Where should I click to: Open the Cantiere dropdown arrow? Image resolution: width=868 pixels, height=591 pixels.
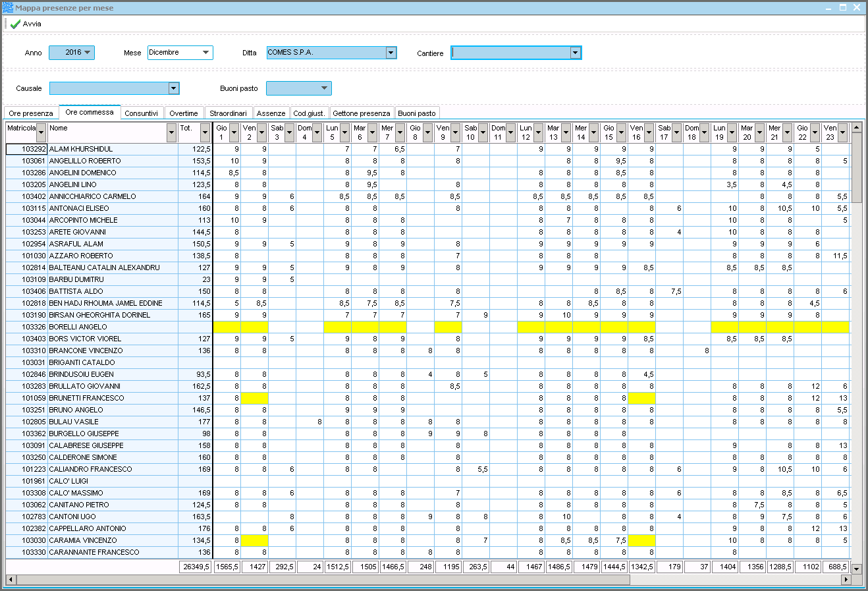click(x=575, y=53)
